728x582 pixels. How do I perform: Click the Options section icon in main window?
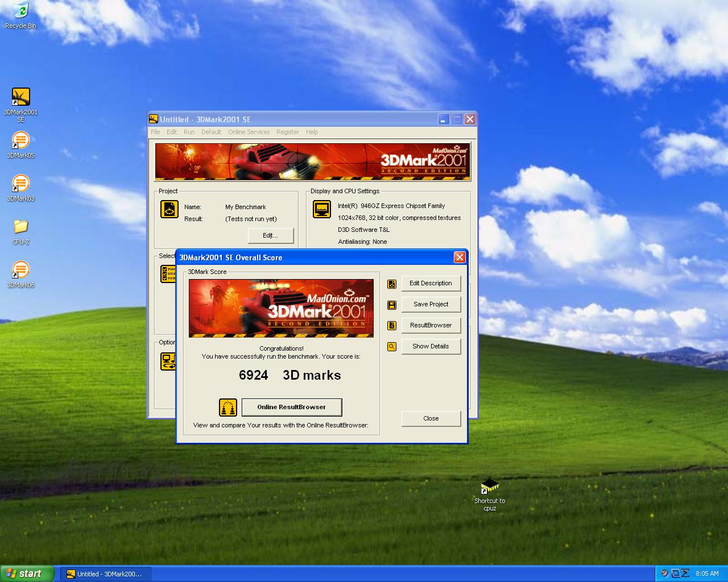click(x=168, y=361)
